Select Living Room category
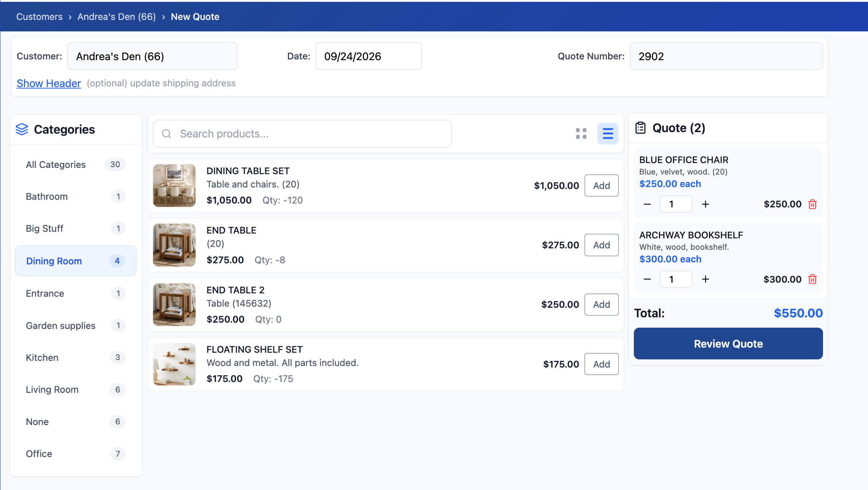 pos(76,390)
